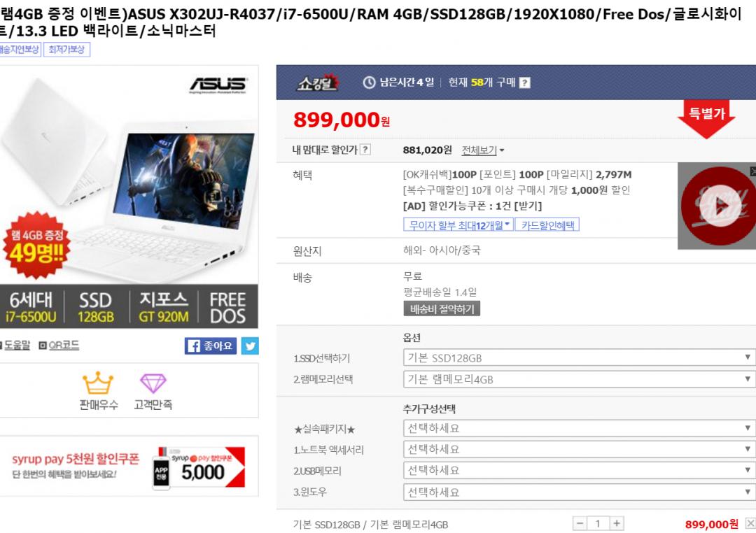
Task: Open the QR코드 icon link
Action: (59, 345)
